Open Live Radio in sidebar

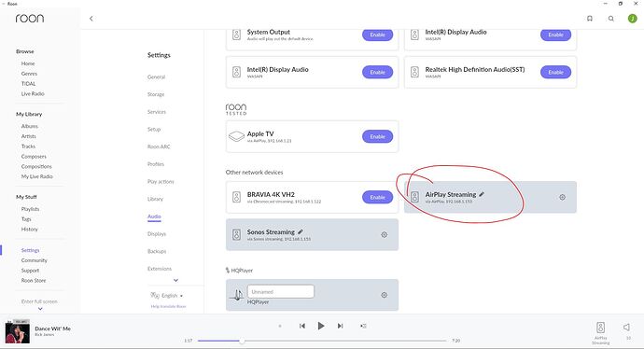point(33,93)
